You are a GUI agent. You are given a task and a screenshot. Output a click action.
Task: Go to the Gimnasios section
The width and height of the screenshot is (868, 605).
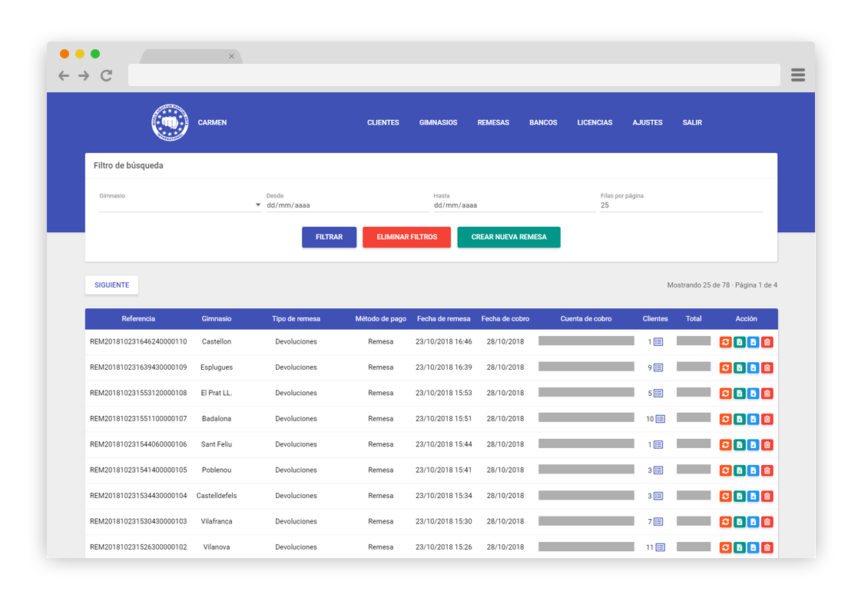click(438, 122)
